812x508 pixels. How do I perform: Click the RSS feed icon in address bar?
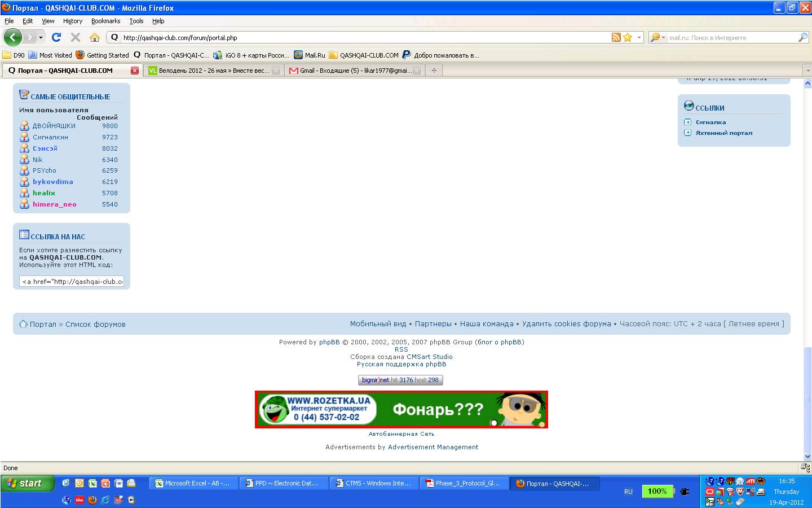click(616, 38)
